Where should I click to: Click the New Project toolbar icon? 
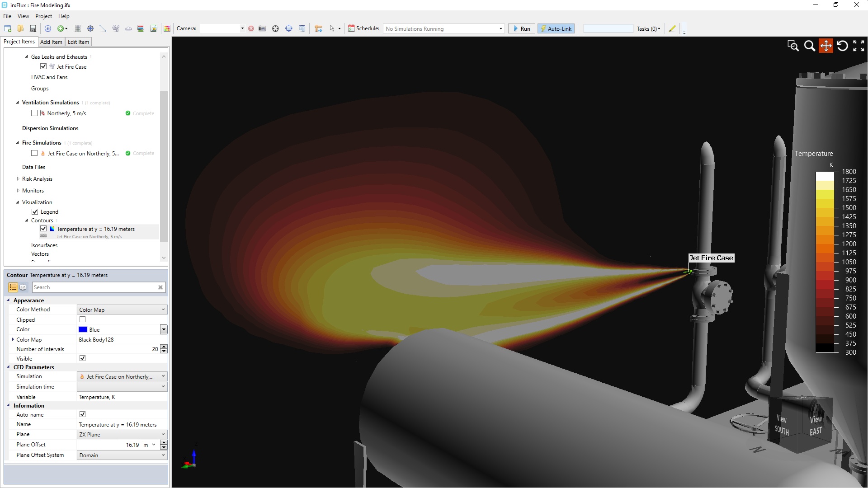pyautogui.click(x=8, y=28)
